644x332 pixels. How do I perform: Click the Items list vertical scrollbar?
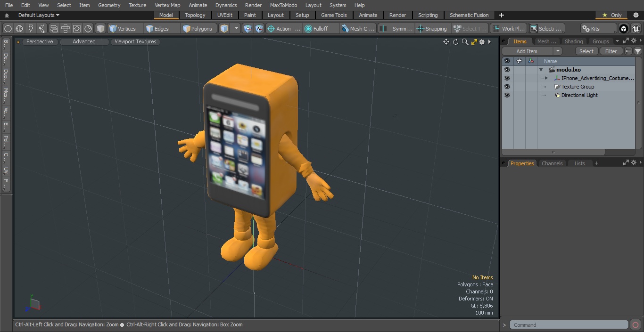(x=639, y=103)
